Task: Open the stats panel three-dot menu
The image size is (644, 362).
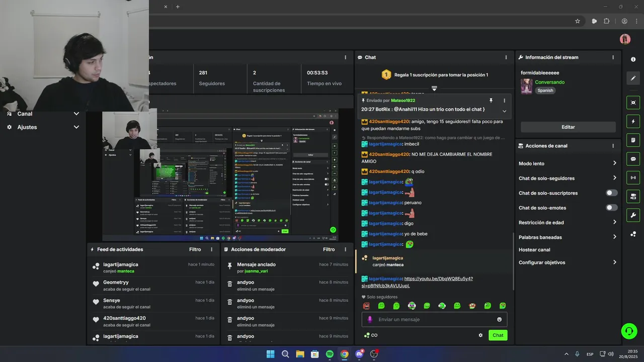Action: (x=345, y=57)
